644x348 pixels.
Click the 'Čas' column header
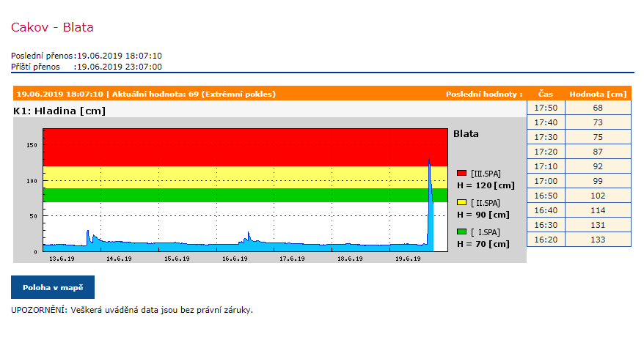coord(546,94)
